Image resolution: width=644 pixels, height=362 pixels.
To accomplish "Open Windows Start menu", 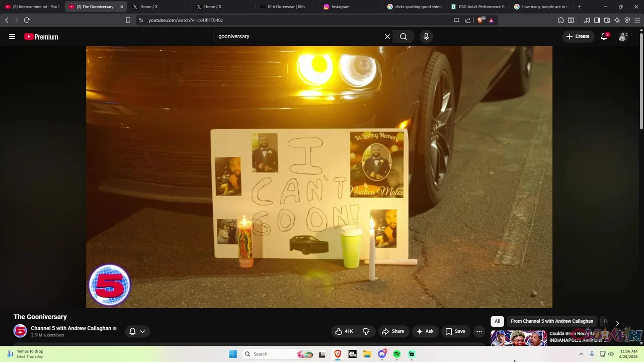I will coord(233,354).
